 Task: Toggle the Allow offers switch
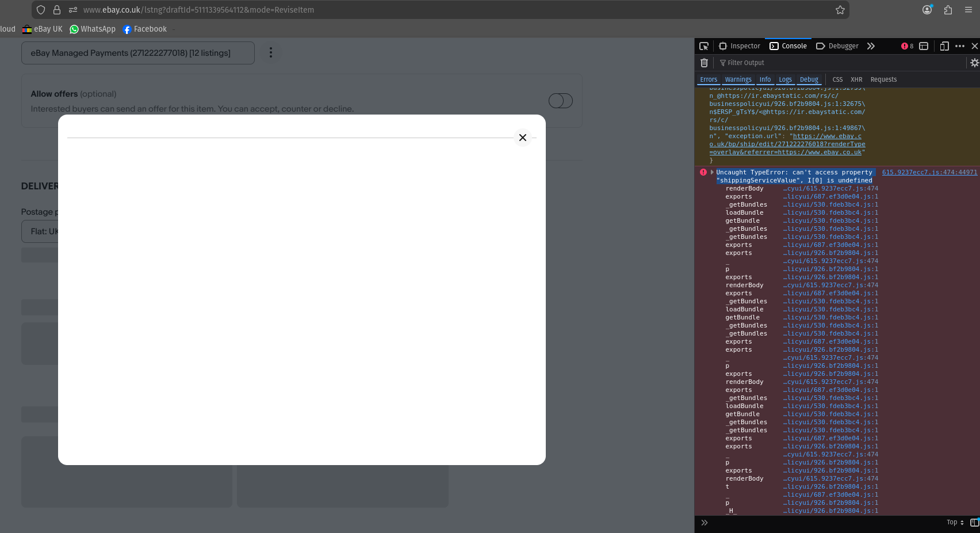pos(560,101)
